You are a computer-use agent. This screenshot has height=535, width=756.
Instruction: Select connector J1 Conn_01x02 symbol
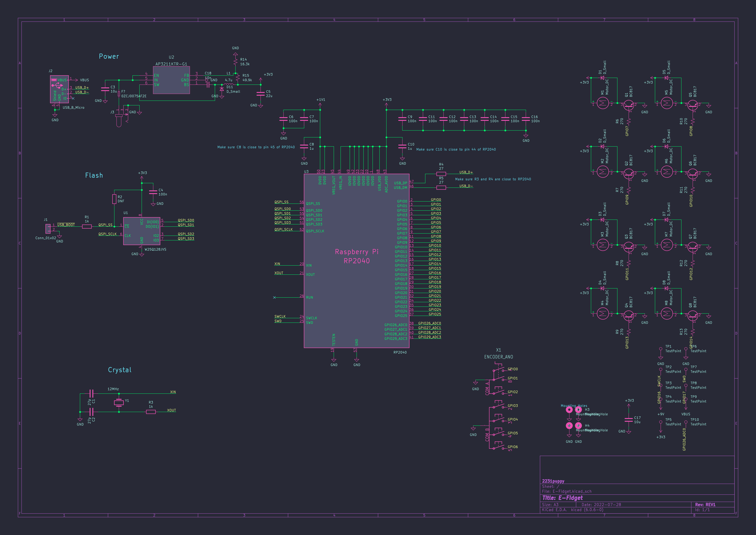pos(48,229)
